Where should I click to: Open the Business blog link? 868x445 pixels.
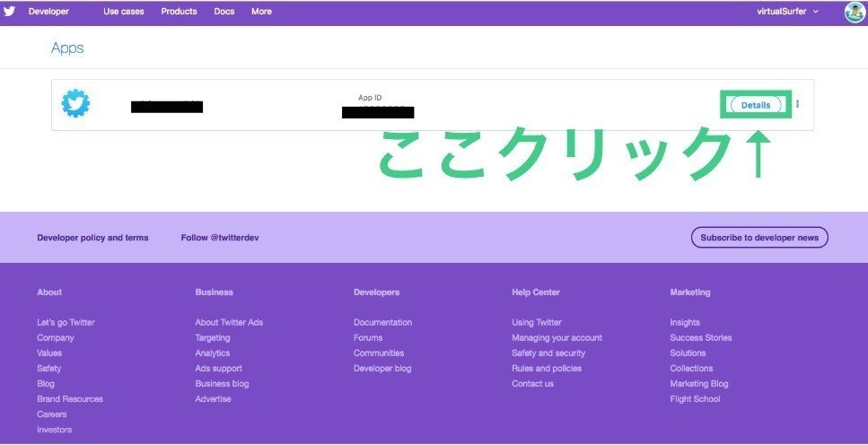click(222, 384)
